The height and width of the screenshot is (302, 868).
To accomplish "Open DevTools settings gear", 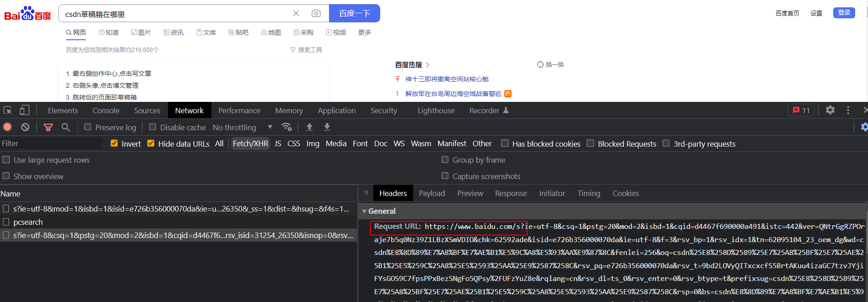I will [830, 110].
